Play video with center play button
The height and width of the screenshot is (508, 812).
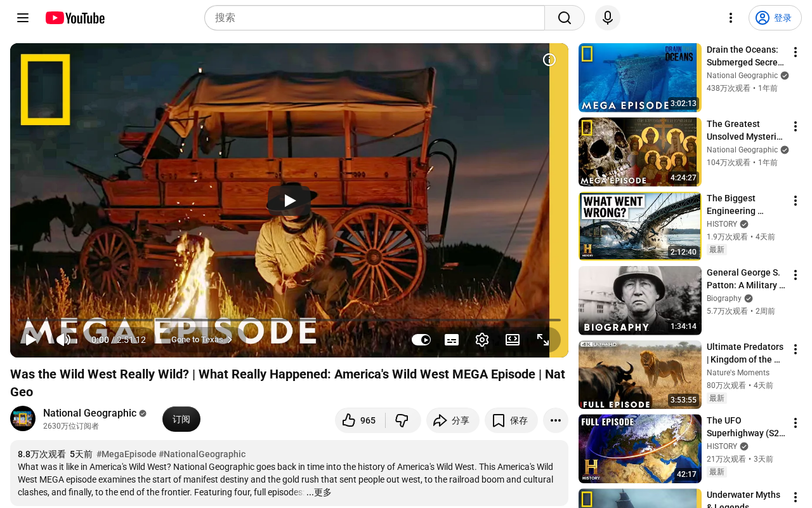click(x=289, y=201)
